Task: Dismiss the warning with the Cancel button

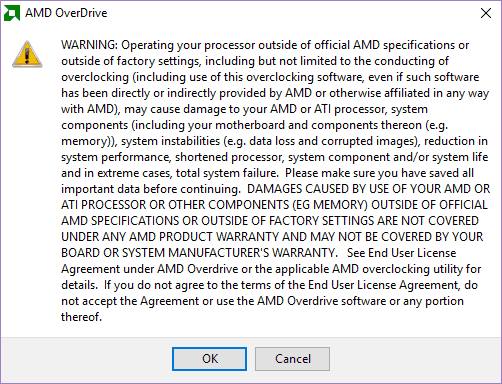Action: pyautogui.click(x=292, y=359)
